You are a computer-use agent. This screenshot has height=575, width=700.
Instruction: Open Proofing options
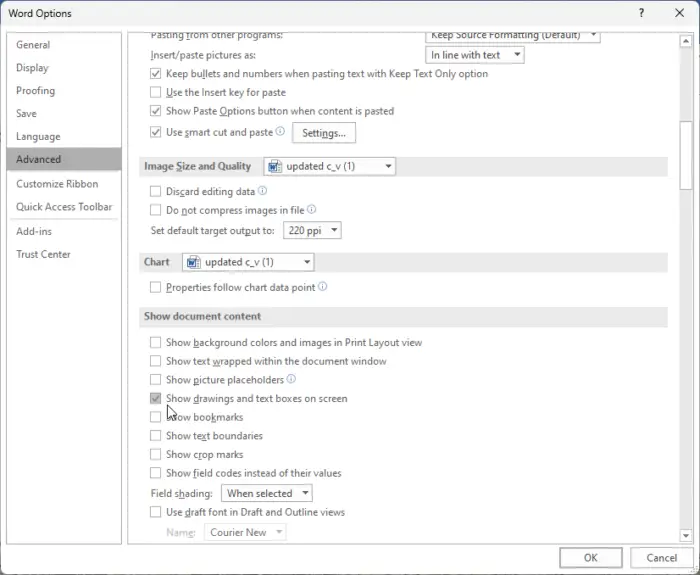[64, 91]
